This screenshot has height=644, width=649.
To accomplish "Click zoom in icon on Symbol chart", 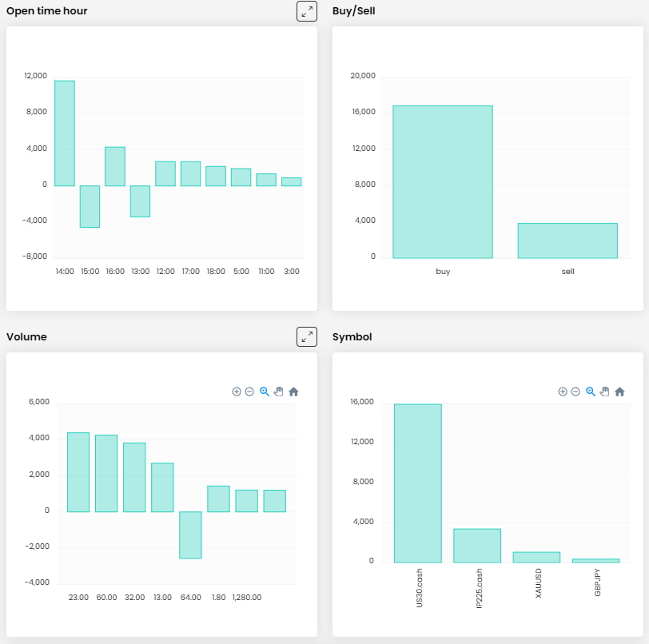I will [563, 392].
